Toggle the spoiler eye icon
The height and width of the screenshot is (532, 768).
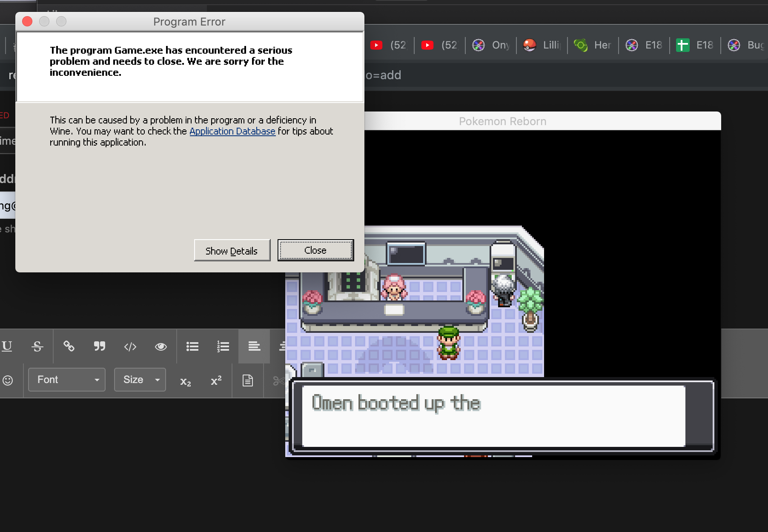pyautogui.click(x=161, y=346)
